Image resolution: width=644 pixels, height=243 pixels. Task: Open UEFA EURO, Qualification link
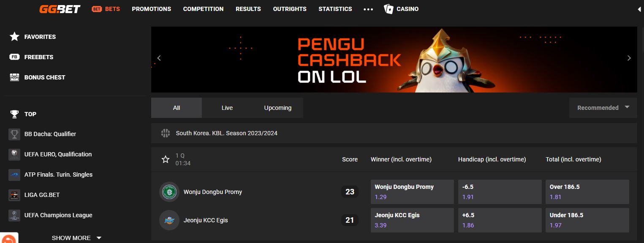tap(58, 154)
